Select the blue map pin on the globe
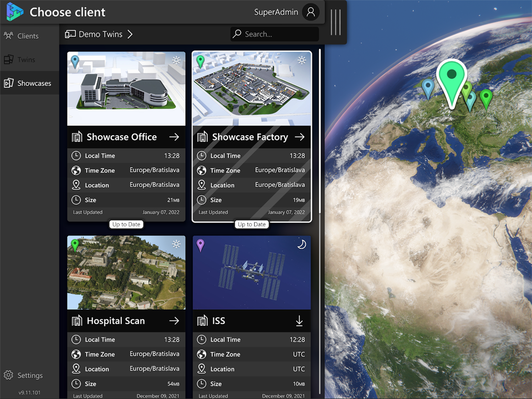Viewport: 532px width, 399px height. pyautogui.click(x=428, y=89)
